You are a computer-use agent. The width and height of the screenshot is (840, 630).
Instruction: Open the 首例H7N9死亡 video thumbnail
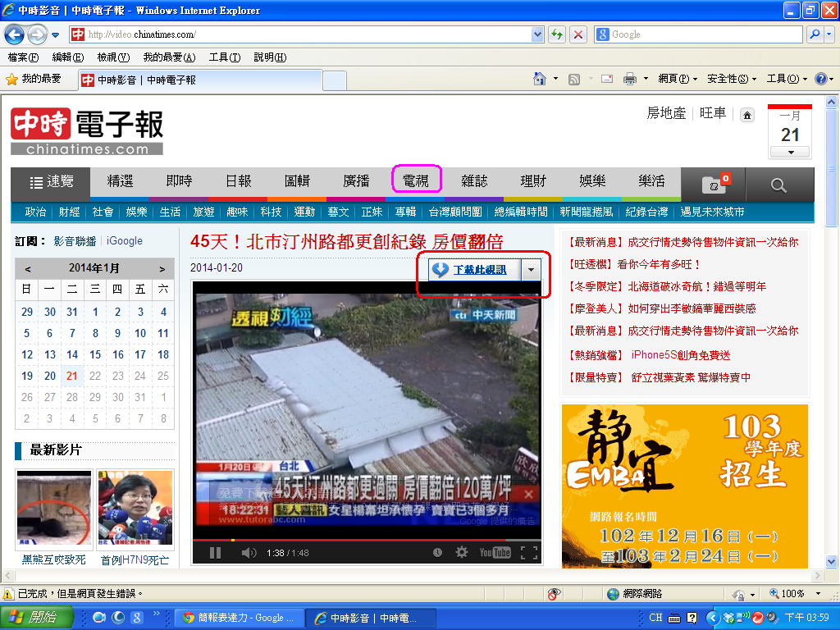[x=135, y=508]
